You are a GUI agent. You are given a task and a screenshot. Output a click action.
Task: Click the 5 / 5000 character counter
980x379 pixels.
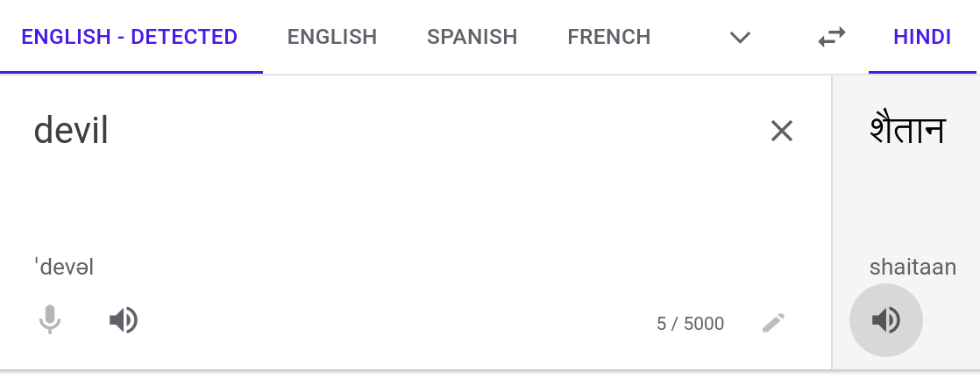(x=690, y=324)
